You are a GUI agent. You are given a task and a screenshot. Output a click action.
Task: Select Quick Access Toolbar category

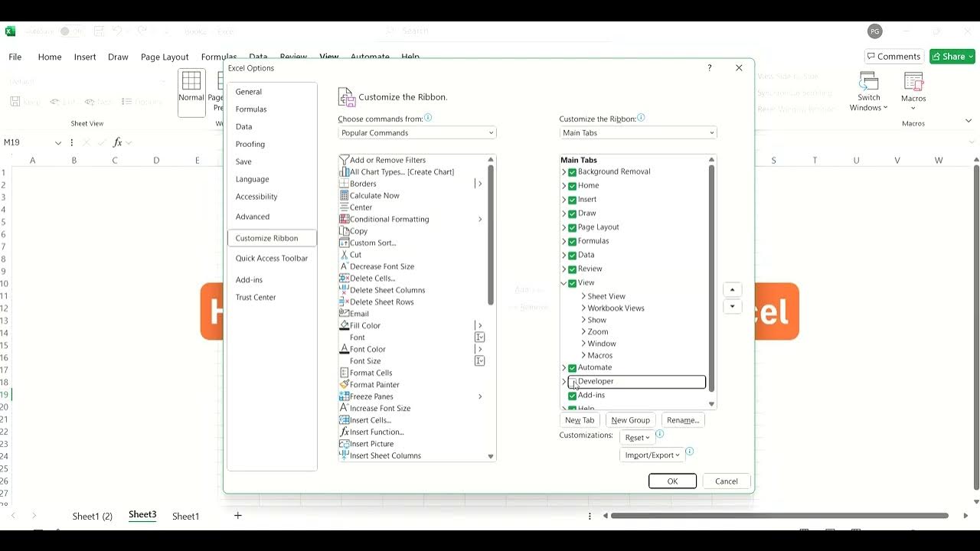[x=272, y=259]
